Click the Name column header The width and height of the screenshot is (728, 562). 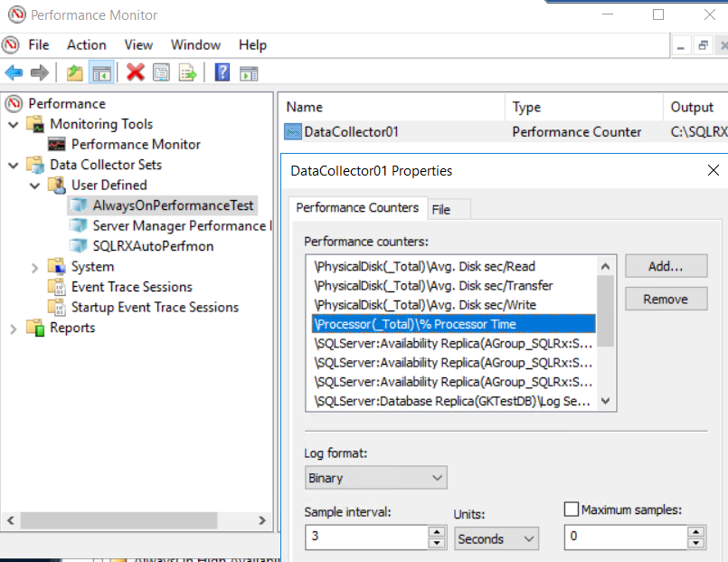[392, 108]
